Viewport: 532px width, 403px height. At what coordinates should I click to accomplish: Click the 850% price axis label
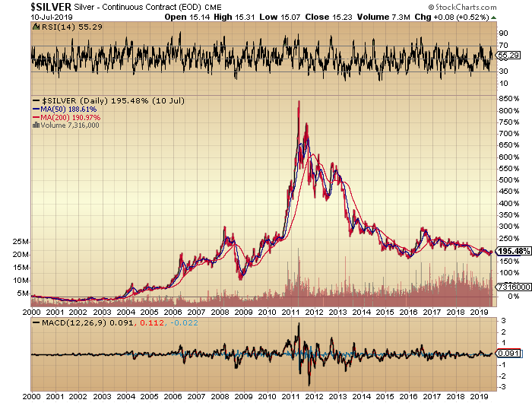pyautogui.click(x=508, y=99)
